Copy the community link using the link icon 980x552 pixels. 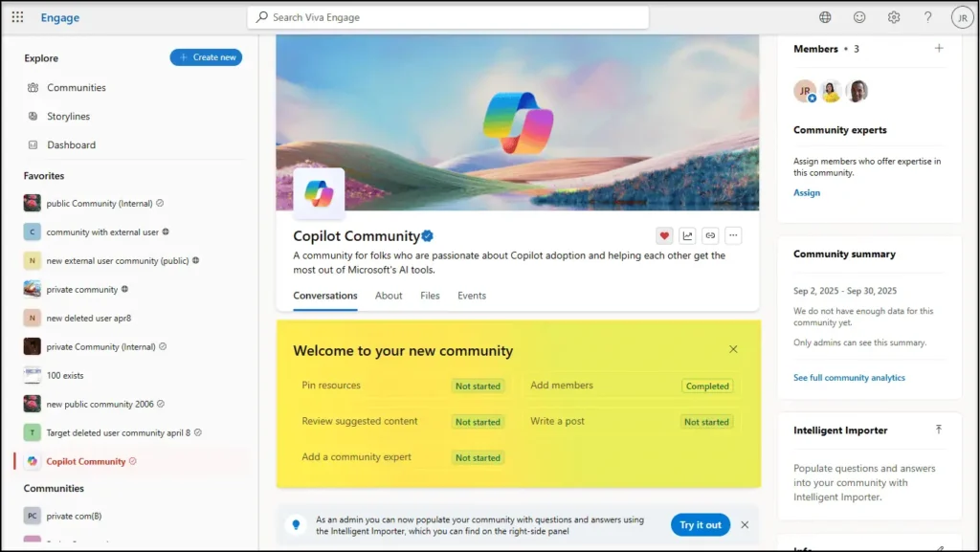pyautogui.click(x=710, y=235)
